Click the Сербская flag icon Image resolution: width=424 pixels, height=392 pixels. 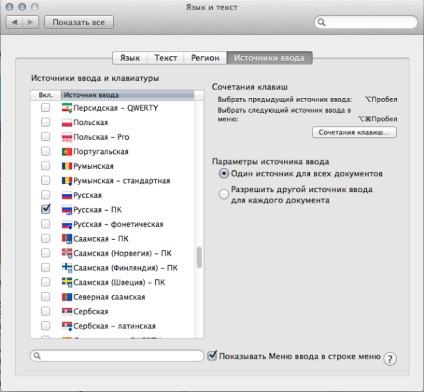(67, 311)
